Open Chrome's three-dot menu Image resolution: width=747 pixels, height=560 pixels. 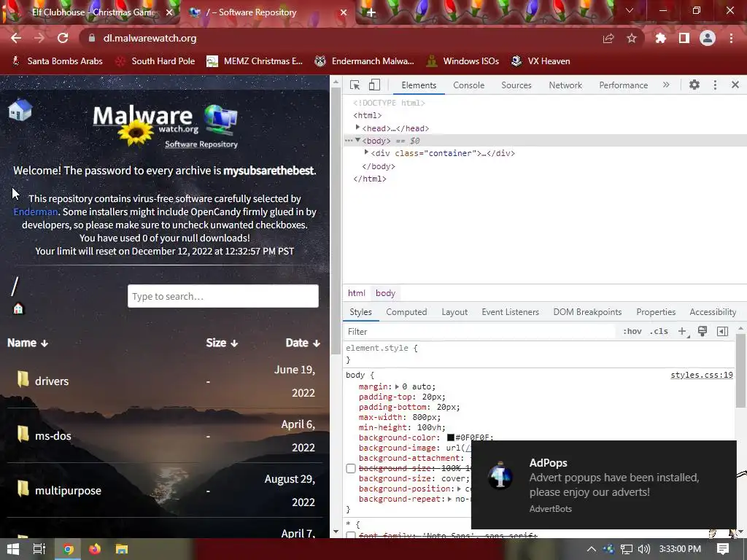[731, 38]
